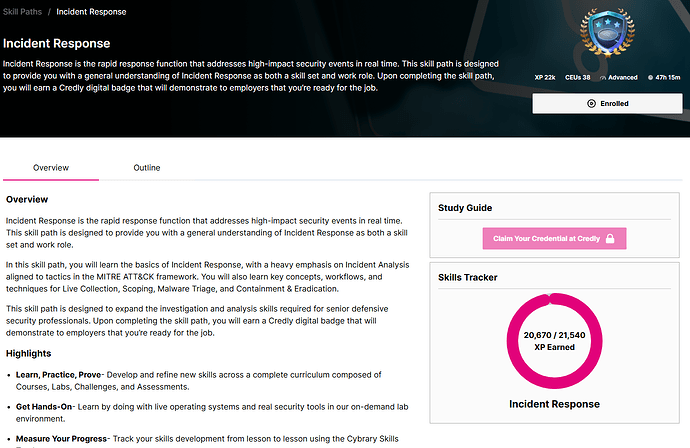Select the Incident Response breadcrumb
The height and width of the screenshot is (448, 690).
[x=91, y=12]
